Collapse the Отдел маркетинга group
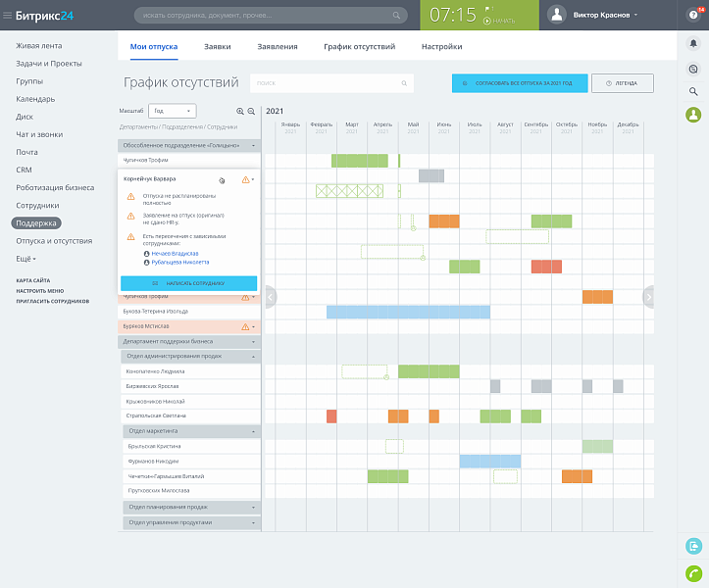 253,431
